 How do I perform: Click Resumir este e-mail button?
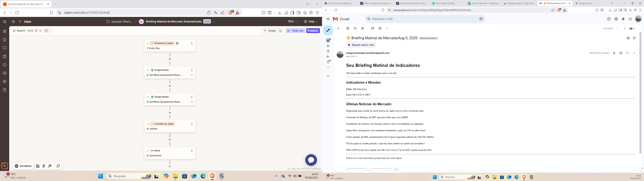pos(361,45)
